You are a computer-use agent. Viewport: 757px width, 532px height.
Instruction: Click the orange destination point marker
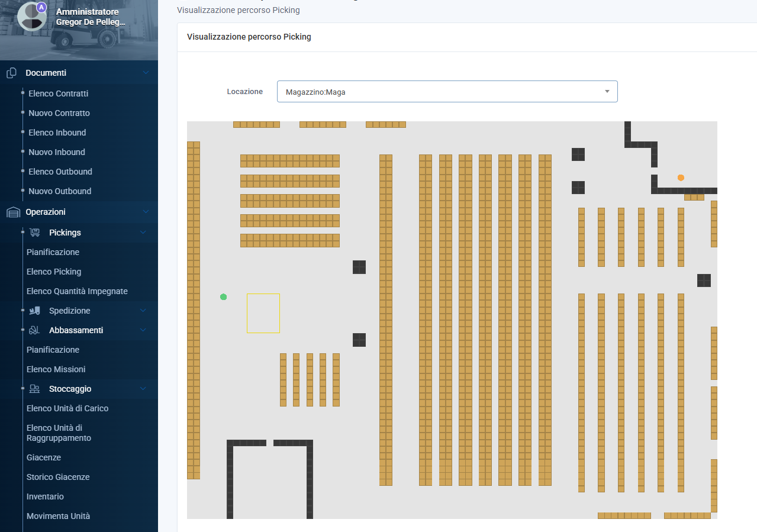click(681, 178)
